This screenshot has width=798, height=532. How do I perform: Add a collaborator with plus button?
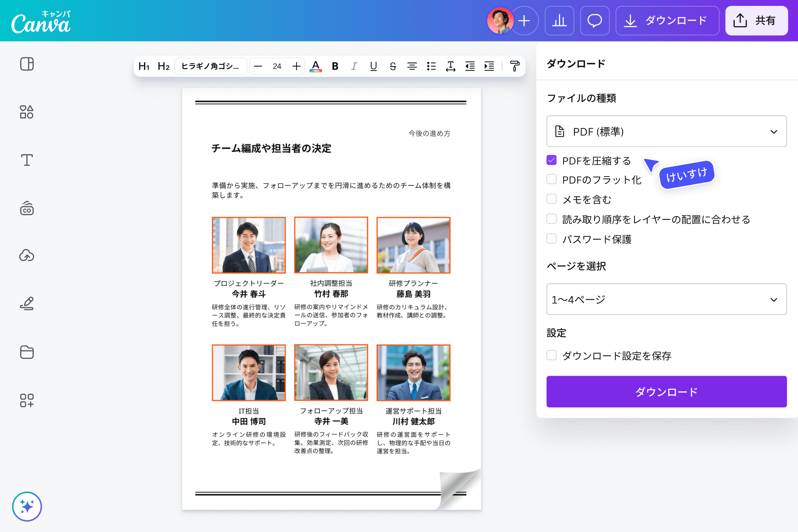tap(524, 21)
